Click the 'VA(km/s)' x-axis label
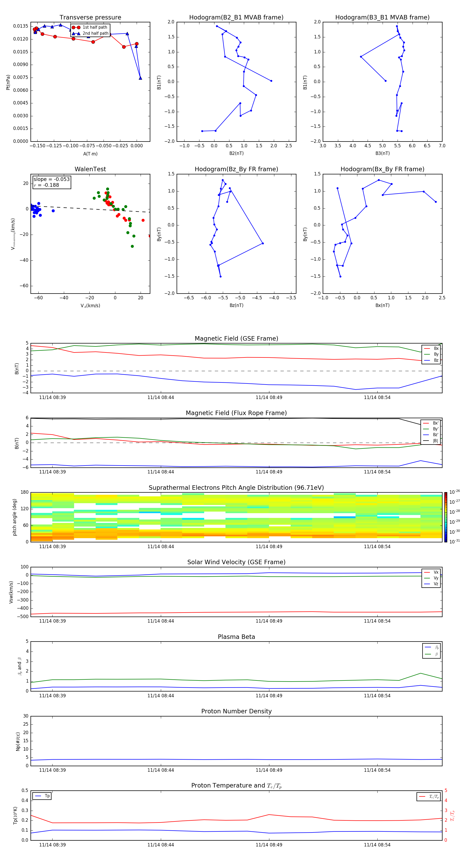Image resolution: width=473 pixels, height=868 pixels. pyautogui.click(x=90, y=306)
